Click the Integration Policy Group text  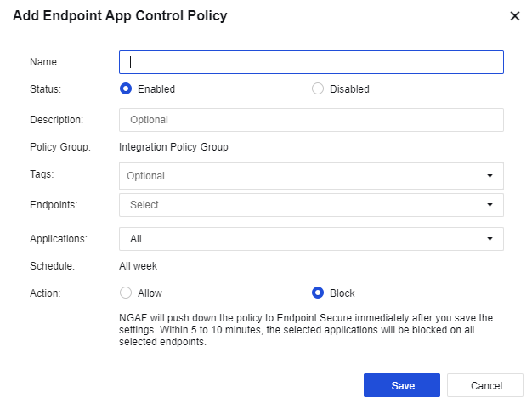coord(173,147)
